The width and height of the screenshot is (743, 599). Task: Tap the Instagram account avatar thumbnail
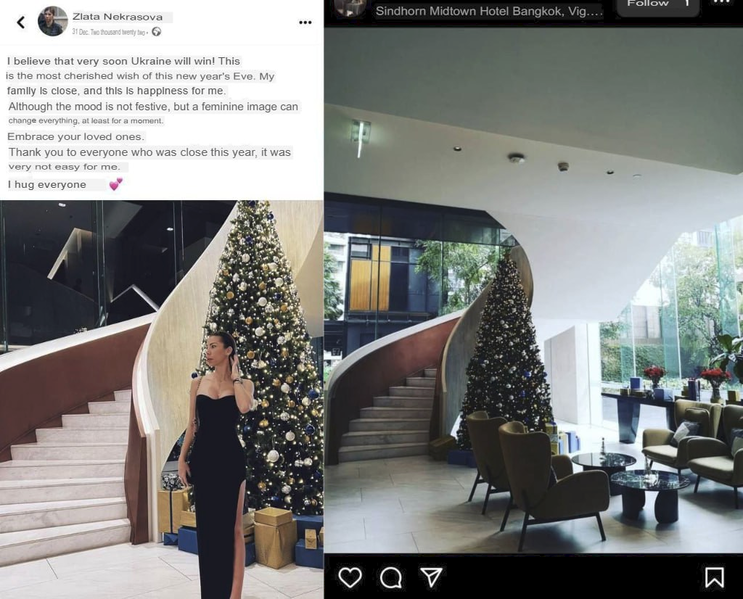point(350,7)
